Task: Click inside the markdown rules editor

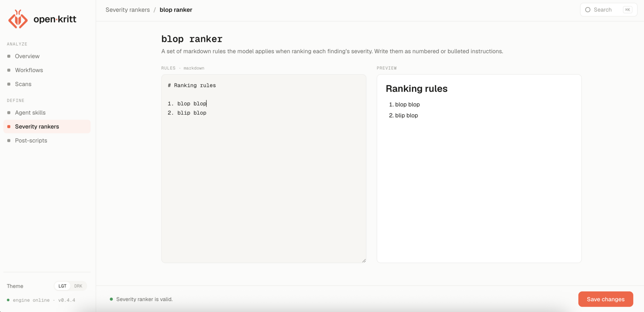Action: click(264, 169)
